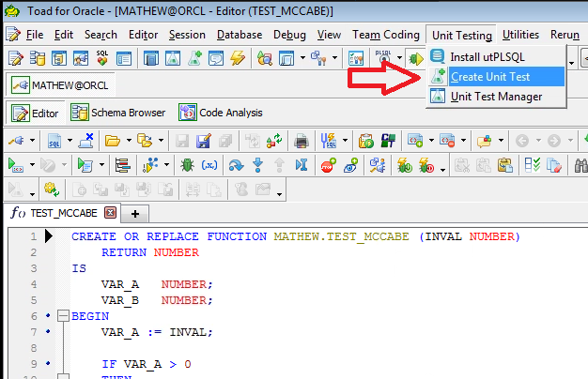Click the refresh shapes with green arrows icon
The width and height of the screenshot is (588, 379).
pyautogui.click(x=274, y=141)
